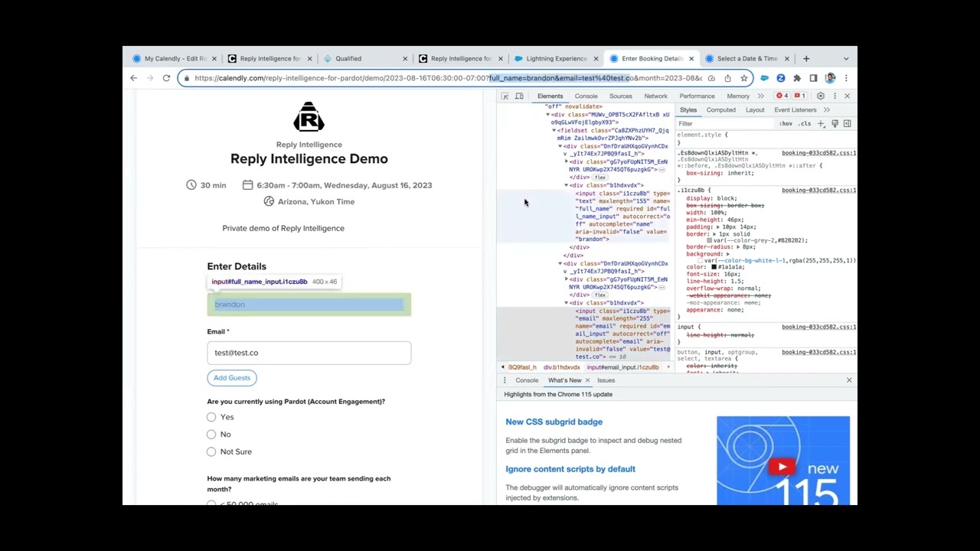This screenshot has width=980, height=551.
Task: Open the Computed styles tab
Action: coord(720,110)
